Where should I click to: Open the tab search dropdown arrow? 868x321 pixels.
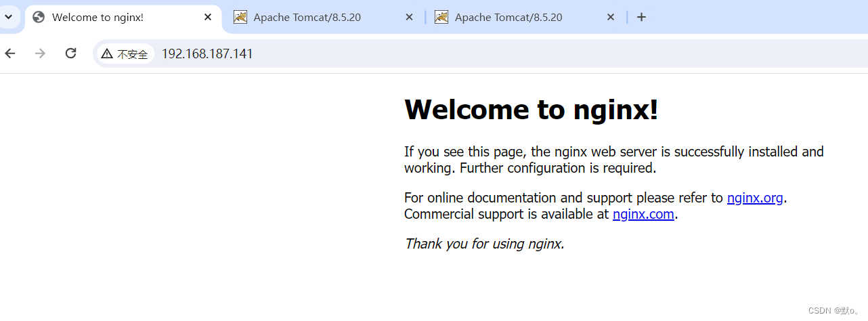(x=9, y=17)
